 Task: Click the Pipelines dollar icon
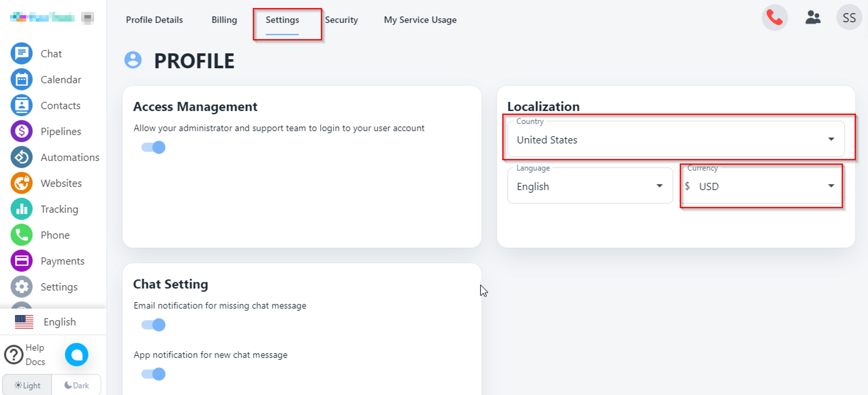tap(21, 131)
